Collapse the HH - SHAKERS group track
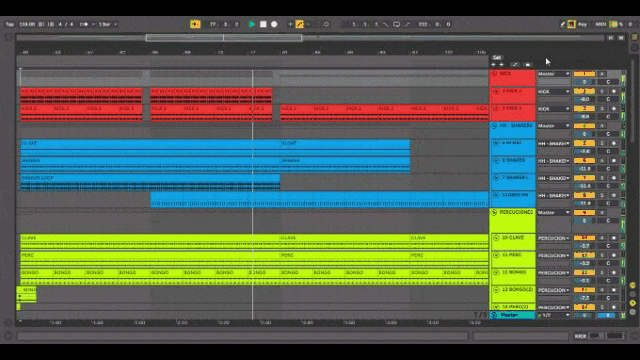 (494, 126)
